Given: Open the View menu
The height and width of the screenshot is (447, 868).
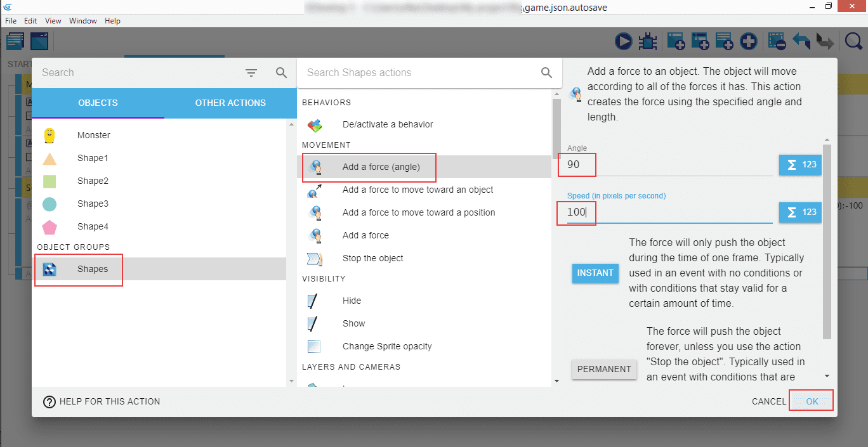Looking at the screenshot, I should [x=53, y=21].
